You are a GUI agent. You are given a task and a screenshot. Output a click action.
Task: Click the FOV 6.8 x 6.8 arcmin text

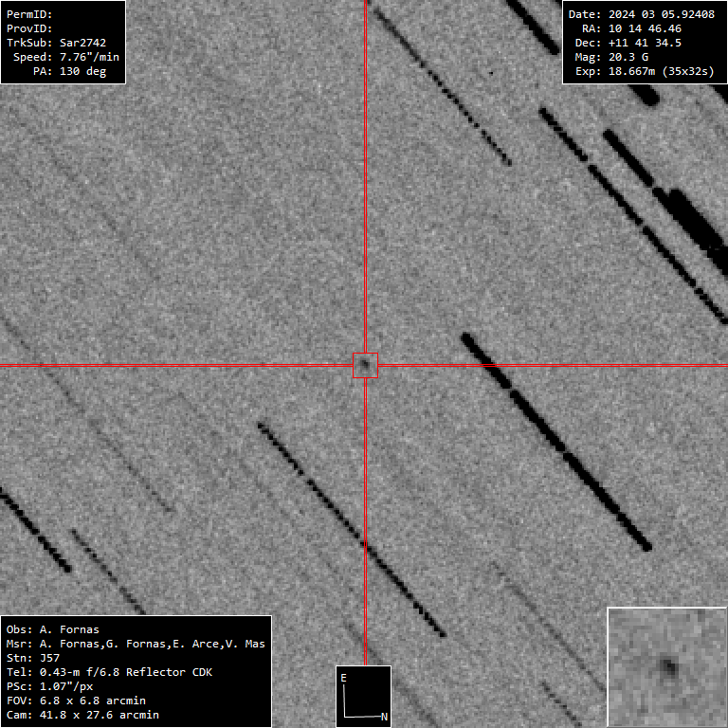(76, 701)
